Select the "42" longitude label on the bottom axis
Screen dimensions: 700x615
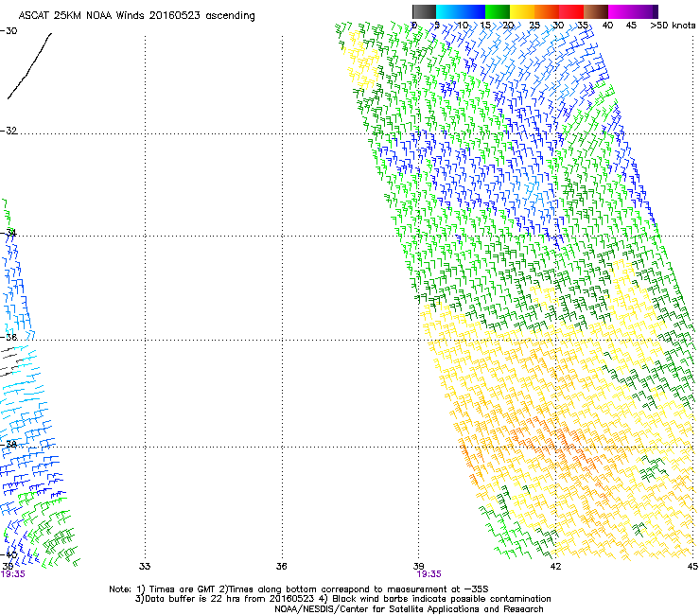click(x=555, y=567)
